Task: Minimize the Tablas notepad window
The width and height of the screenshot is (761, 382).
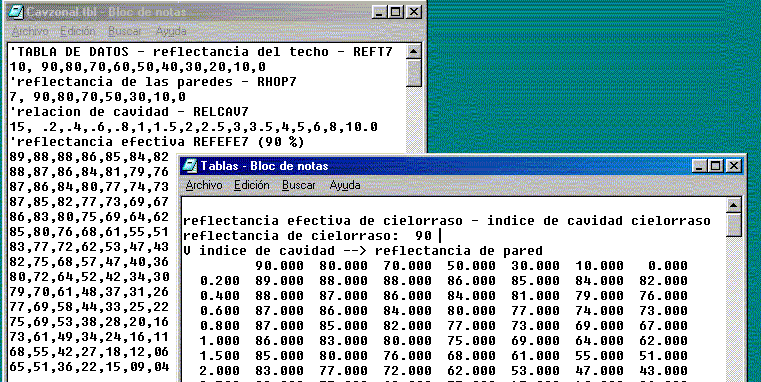Action: click(699, 166)
